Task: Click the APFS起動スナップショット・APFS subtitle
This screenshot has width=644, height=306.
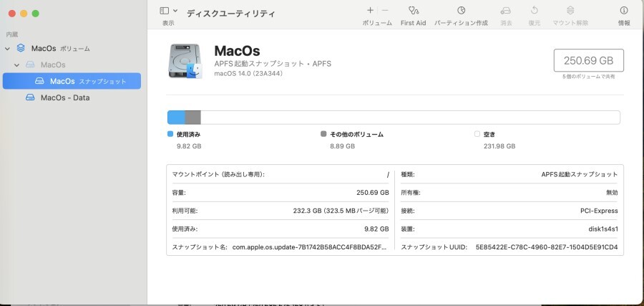Action: click(273, 64)
